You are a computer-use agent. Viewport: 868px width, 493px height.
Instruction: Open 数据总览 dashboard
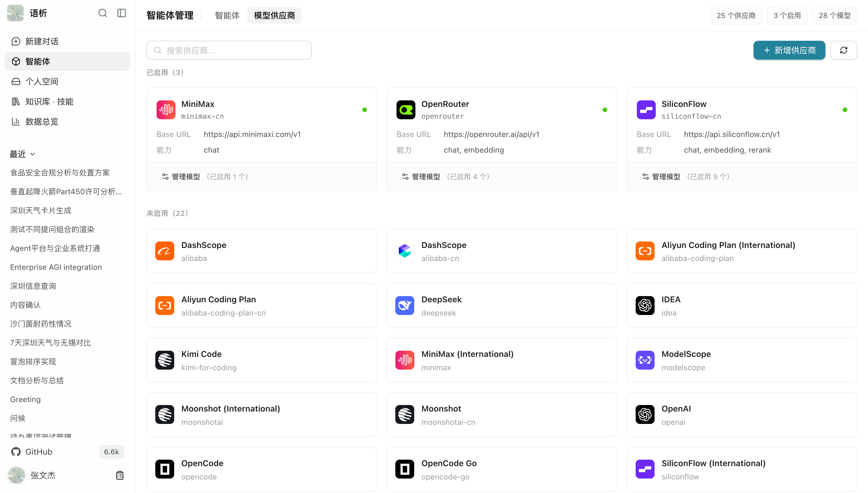pyautogui.click(x=67, y=122)
